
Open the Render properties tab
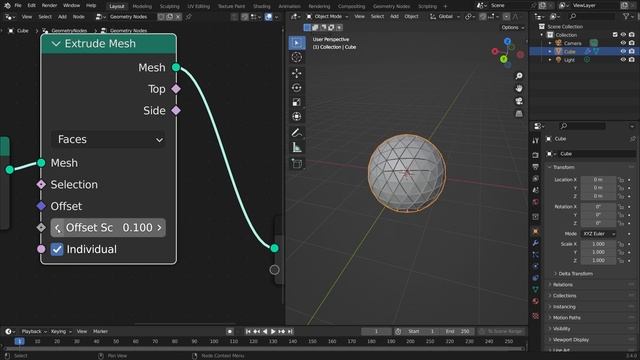point(536,155)
